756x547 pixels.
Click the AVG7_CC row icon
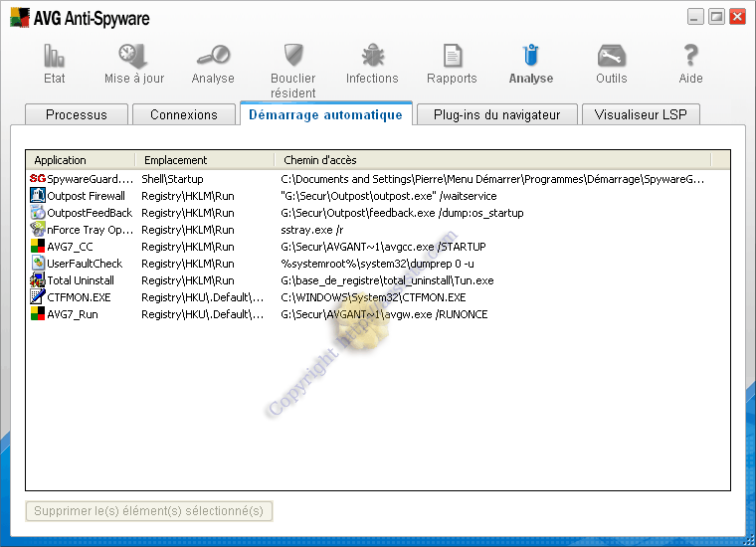click(37, 247)
